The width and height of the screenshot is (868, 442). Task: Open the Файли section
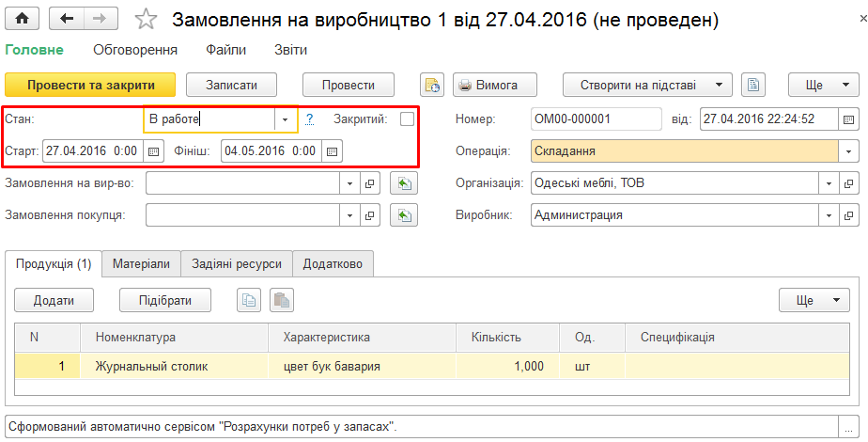pyautogui.click(x=225, y=51)
